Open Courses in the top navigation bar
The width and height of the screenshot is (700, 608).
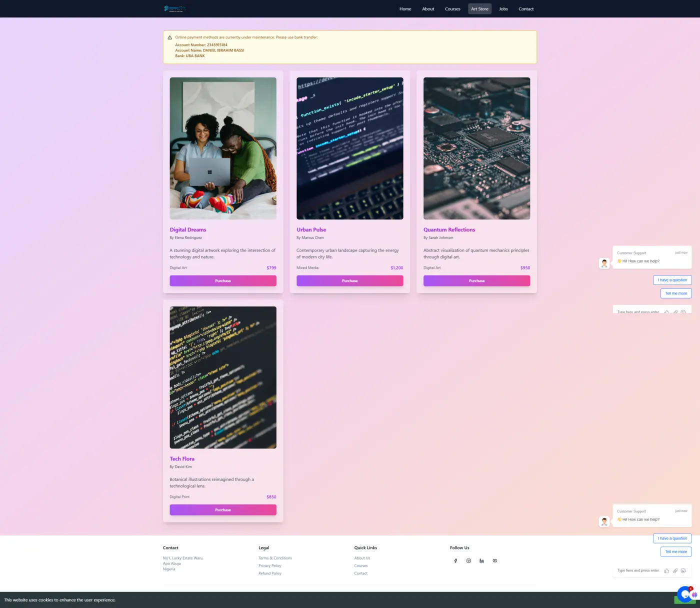tap(452, 9)
